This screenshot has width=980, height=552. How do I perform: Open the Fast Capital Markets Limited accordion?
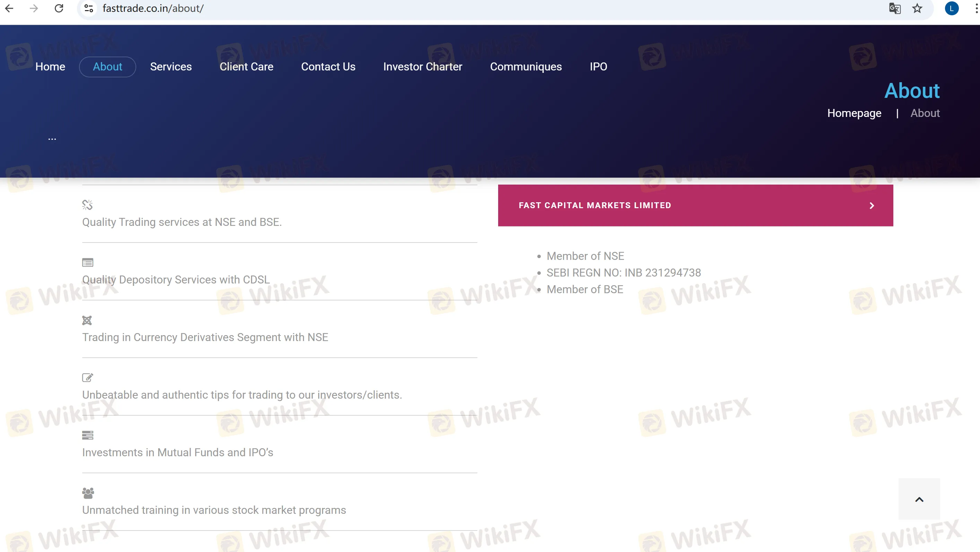coord(595,206)
